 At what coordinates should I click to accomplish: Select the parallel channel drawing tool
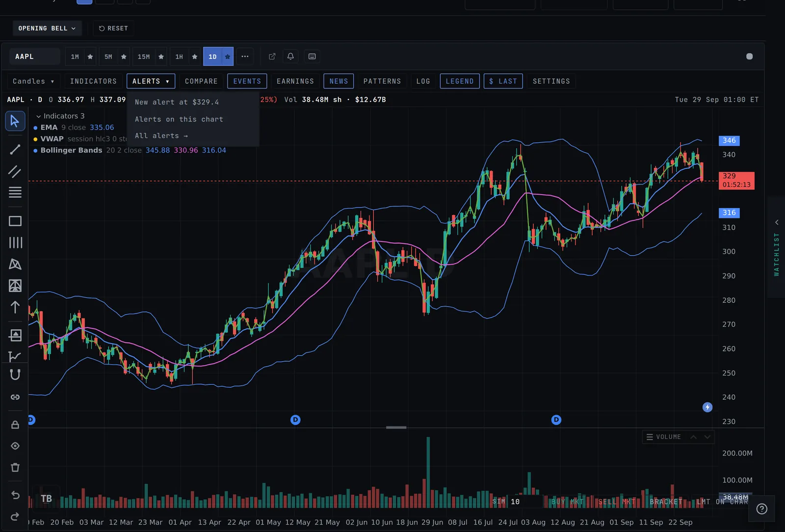click(15, 171)
